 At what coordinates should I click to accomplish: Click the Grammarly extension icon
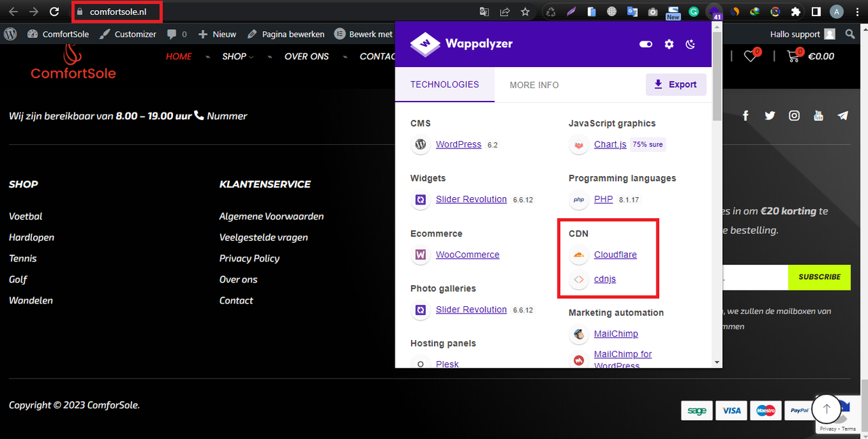click(x=694, y=12)
